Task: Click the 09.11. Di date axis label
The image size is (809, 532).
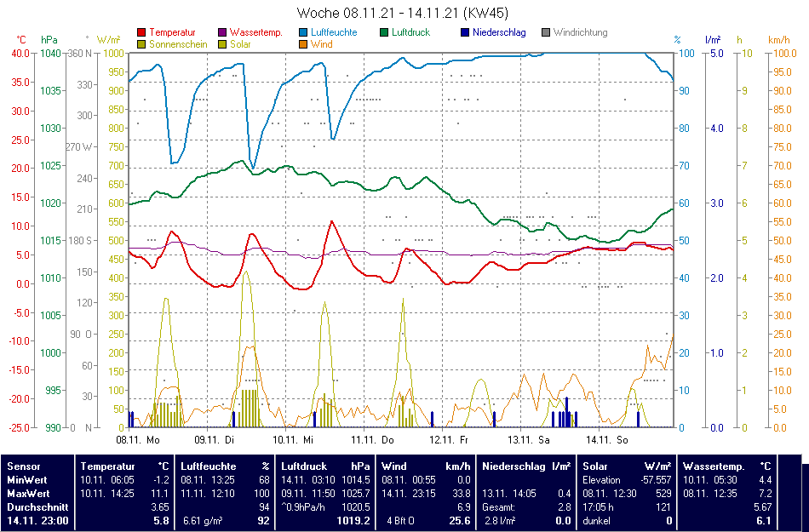Action: [x=214, y=440]
